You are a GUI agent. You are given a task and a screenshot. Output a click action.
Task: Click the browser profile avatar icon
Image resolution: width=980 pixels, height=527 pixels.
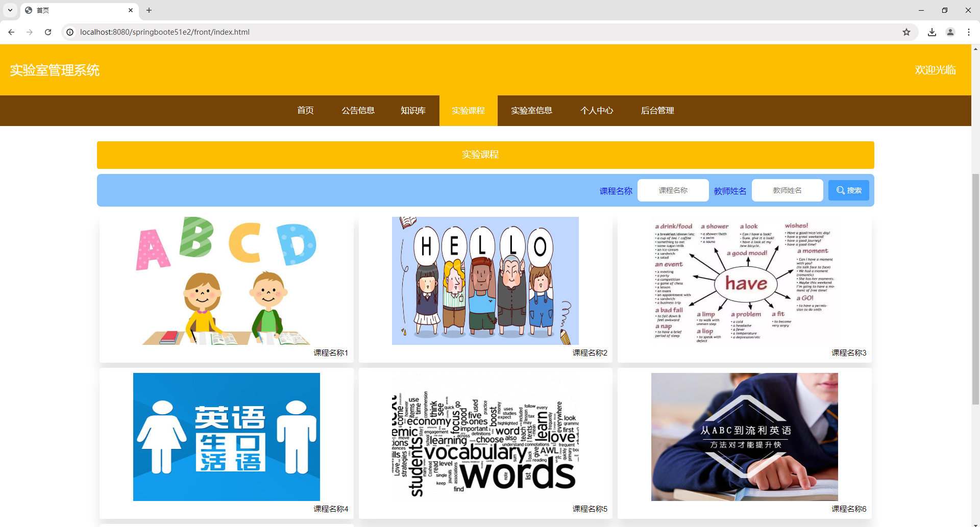950,32
